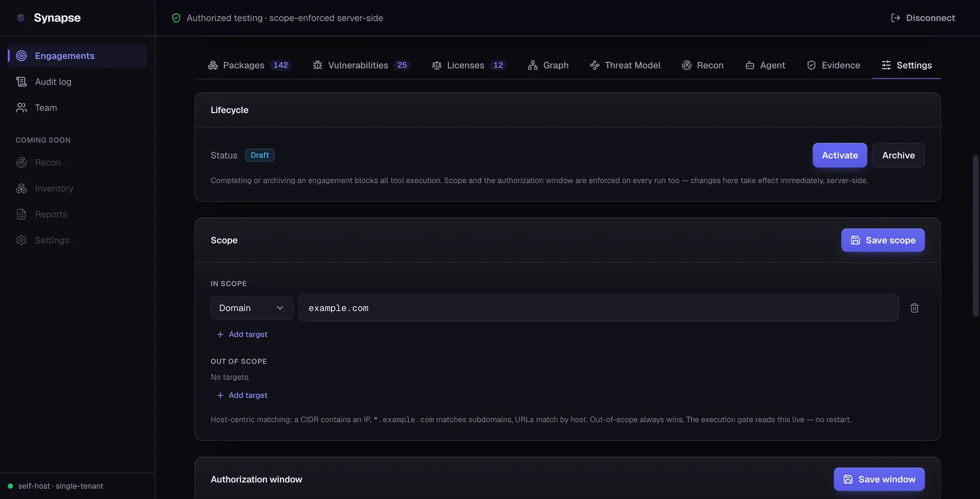Click the "OUT OF SCOPE" label
Viewport: 980px width, 499px height.
(239, 362)
